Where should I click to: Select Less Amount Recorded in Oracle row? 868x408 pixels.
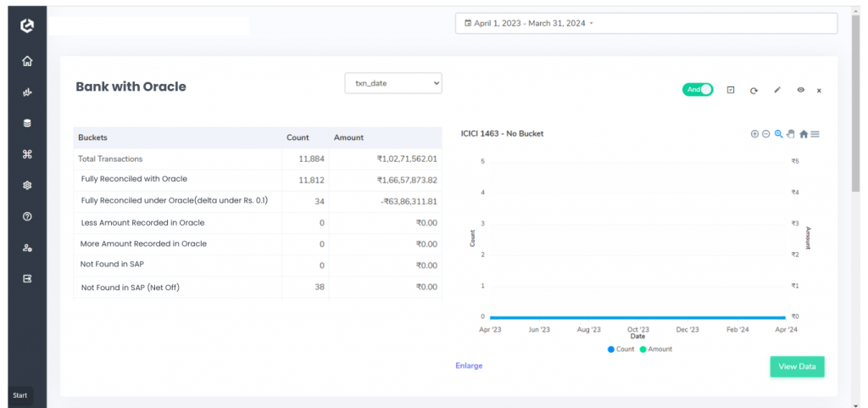tap(258, 222)
